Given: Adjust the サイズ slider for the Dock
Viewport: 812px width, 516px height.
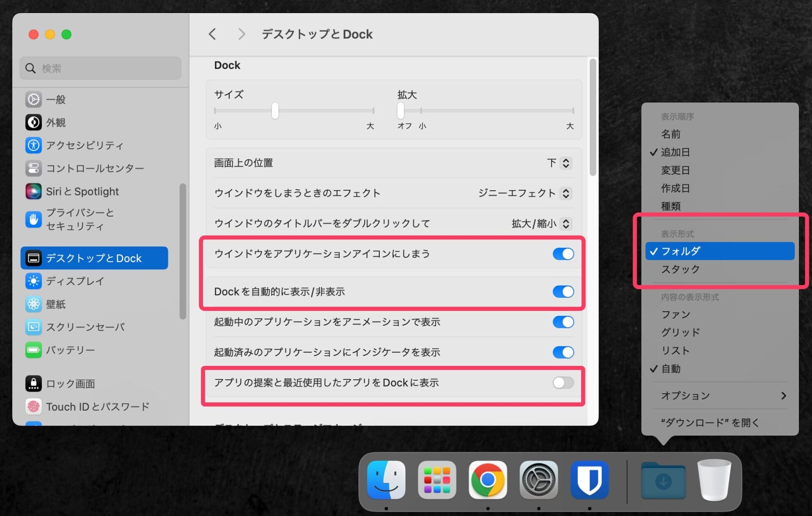Looking at the screenshot, I should (275, 111).
